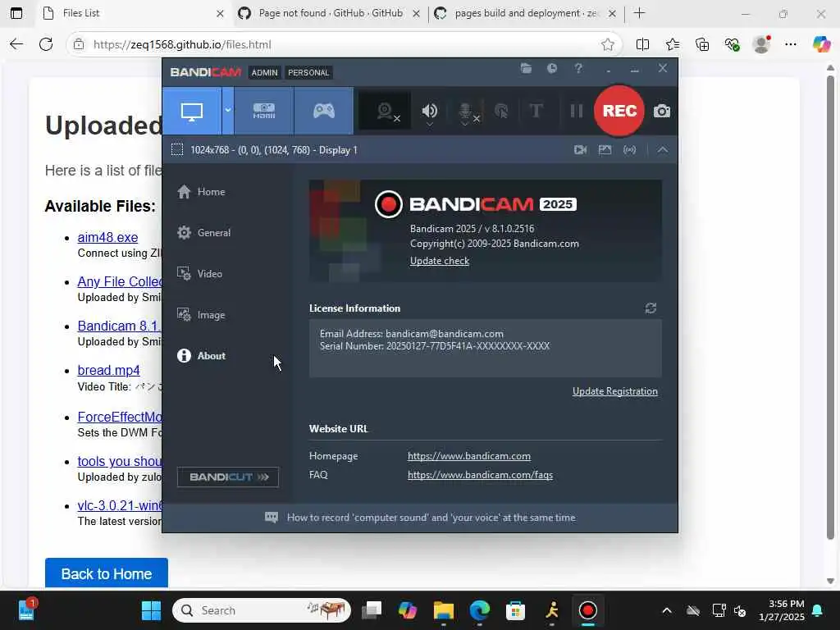The height and width of the screenshot is (630, 840).
Task: Take a screenshot with the camera icon
Action: 662,111
